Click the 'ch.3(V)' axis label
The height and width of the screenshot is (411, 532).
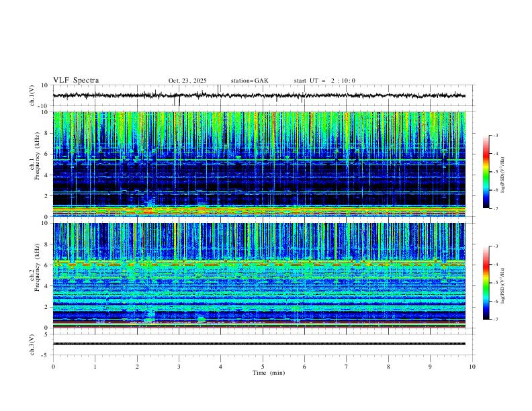[32, 345]
